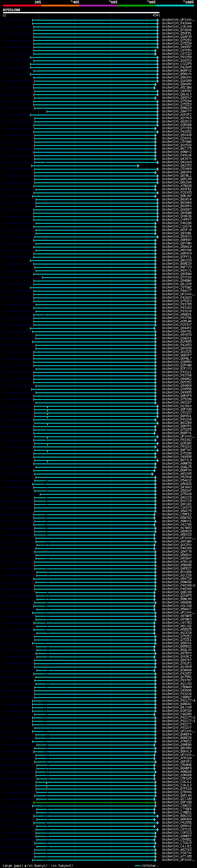
Task: Select hit label UniRef100_A9SZ45
Action: (177, 474)
